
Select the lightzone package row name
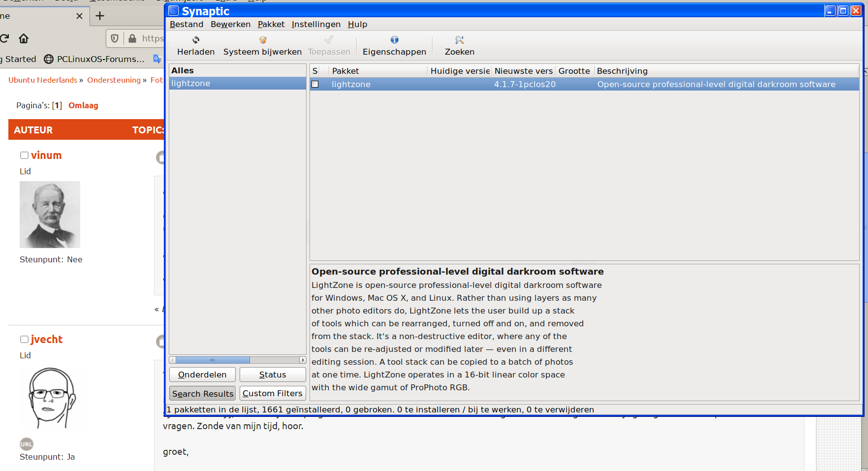pos(351,84)
